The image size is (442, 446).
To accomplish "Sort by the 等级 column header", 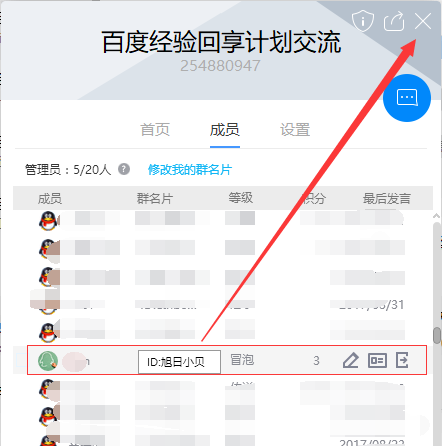I will tap(240, 198).
